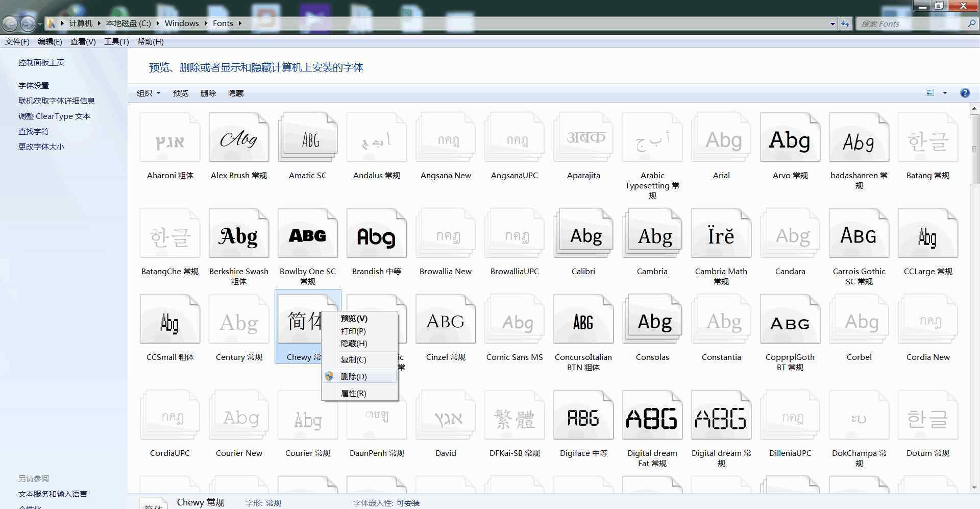The image size is (980, 509).
Task: Click the 删除 toolbar button
Action: tap(208, 93)
